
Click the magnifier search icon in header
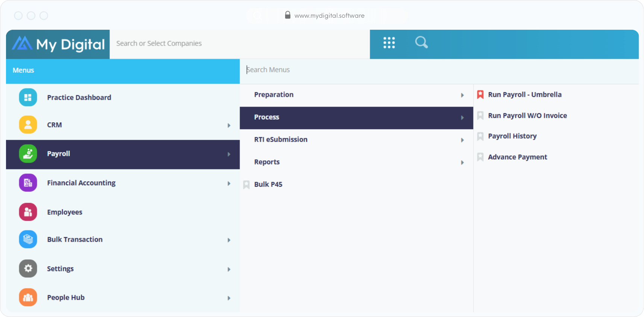point(421,42)
